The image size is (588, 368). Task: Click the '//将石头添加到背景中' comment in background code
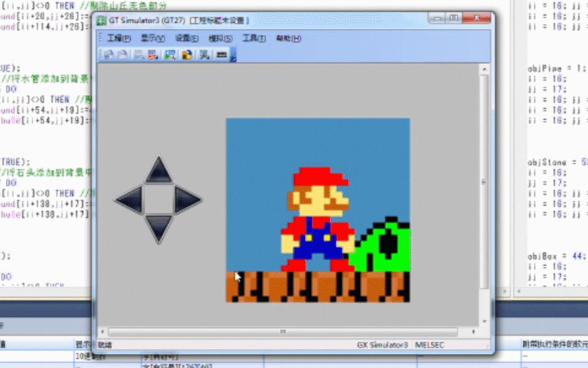(x=46, y=172)
